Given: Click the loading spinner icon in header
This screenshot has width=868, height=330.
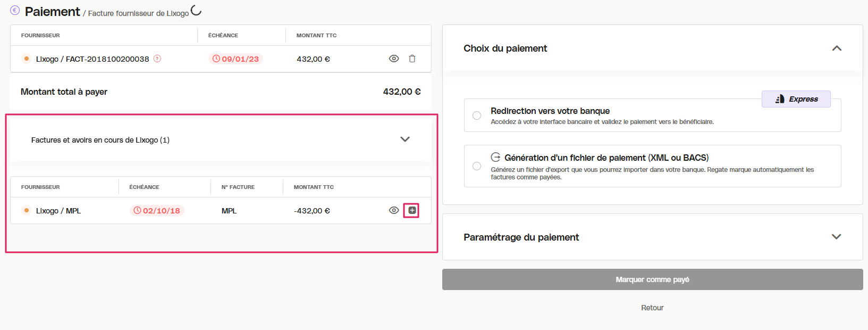Looking at the screenshot, I should (196, 10).
